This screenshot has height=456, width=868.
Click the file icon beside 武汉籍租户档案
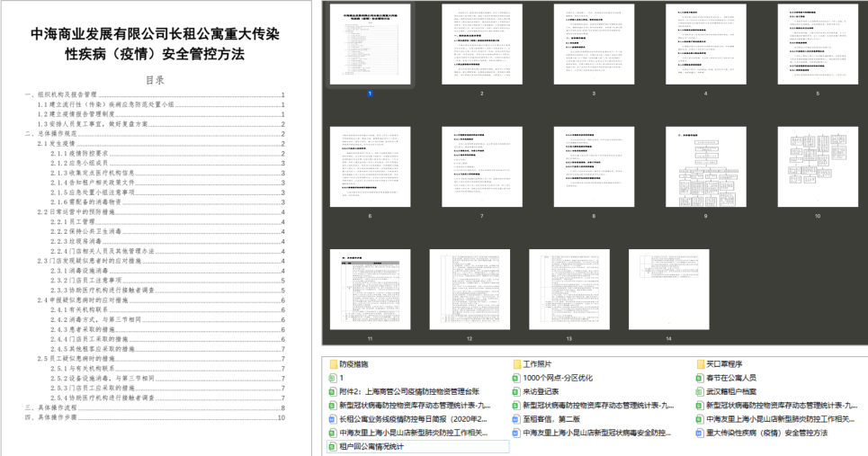tap(701, 392)
